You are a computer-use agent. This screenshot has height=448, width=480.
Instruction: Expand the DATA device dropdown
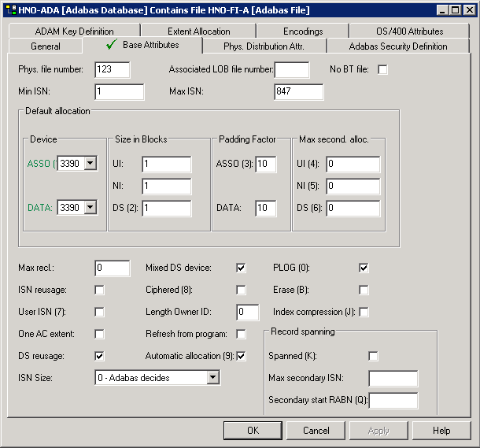[x=90, y=207]
